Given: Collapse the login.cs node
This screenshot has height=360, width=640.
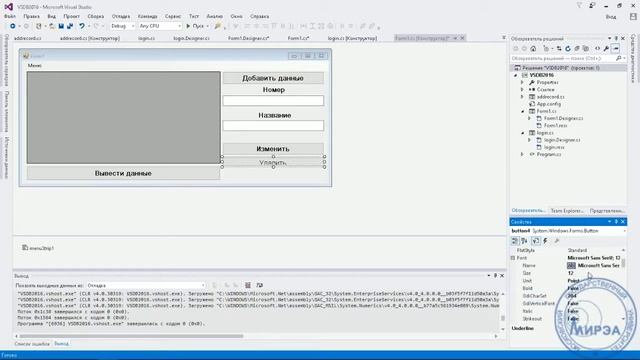Looking at the screenshot, I should tap(522, 133).
